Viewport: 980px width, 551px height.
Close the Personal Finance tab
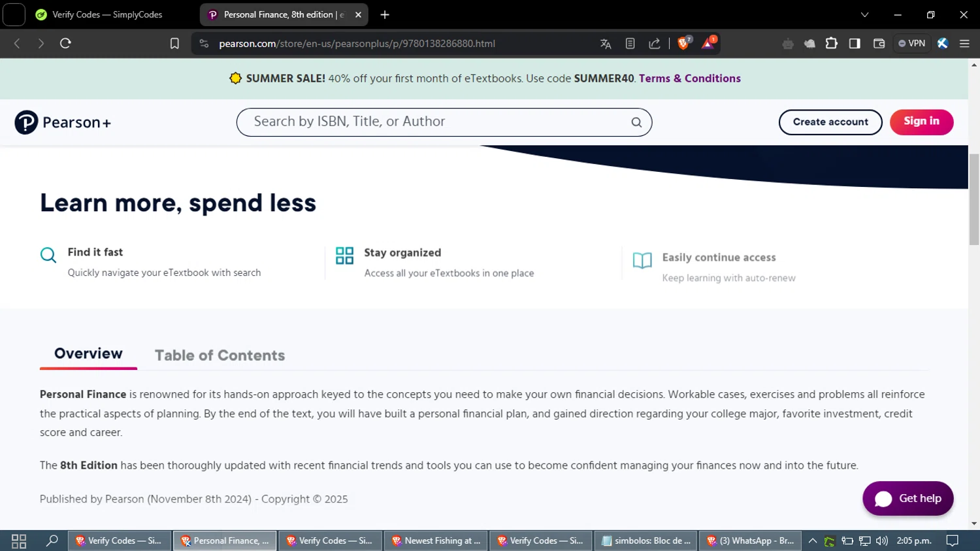(358, 14)
